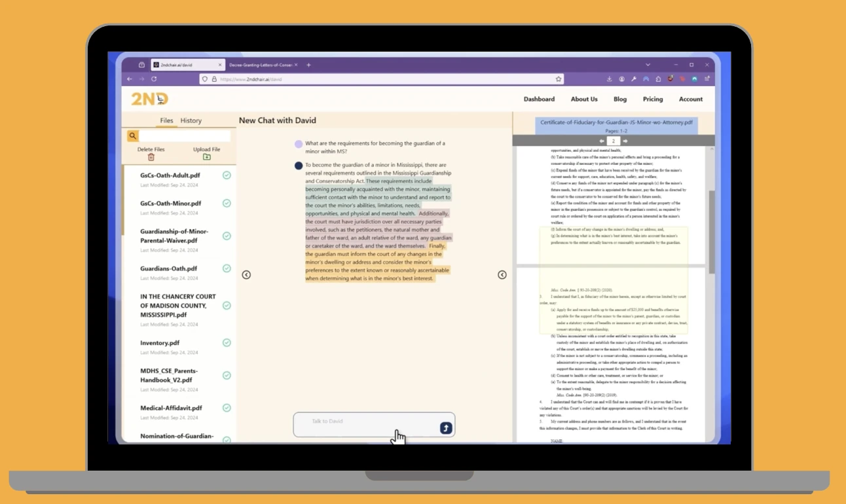Click the browser forward arrow
846x504 pixels.
(141, 79)
